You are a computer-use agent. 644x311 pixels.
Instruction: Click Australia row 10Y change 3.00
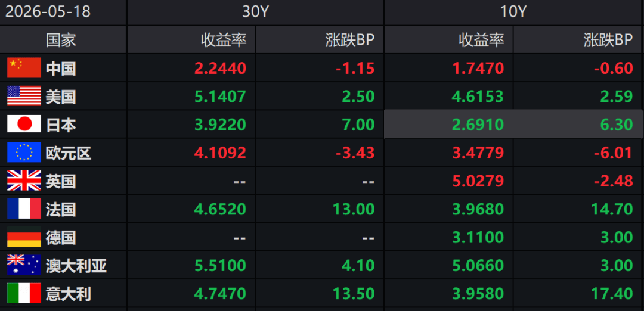pyautogui.click(x=616, y=266)
